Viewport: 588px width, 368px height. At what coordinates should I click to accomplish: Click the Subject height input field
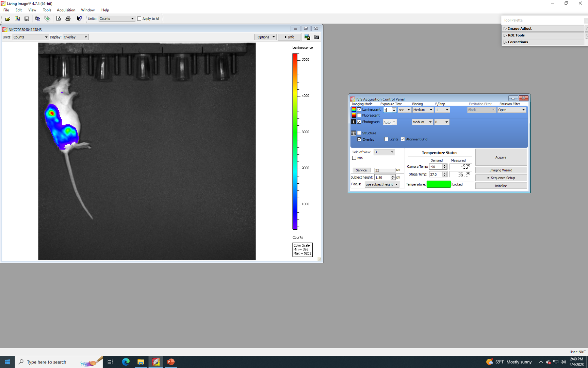click(x=382, y=178)
